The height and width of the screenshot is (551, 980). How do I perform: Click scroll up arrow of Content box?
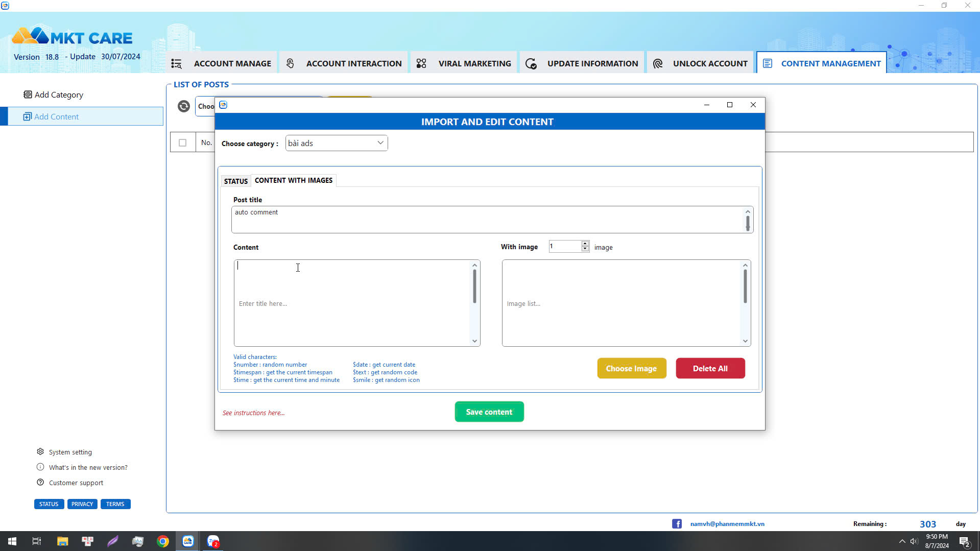tap(474, 265)
